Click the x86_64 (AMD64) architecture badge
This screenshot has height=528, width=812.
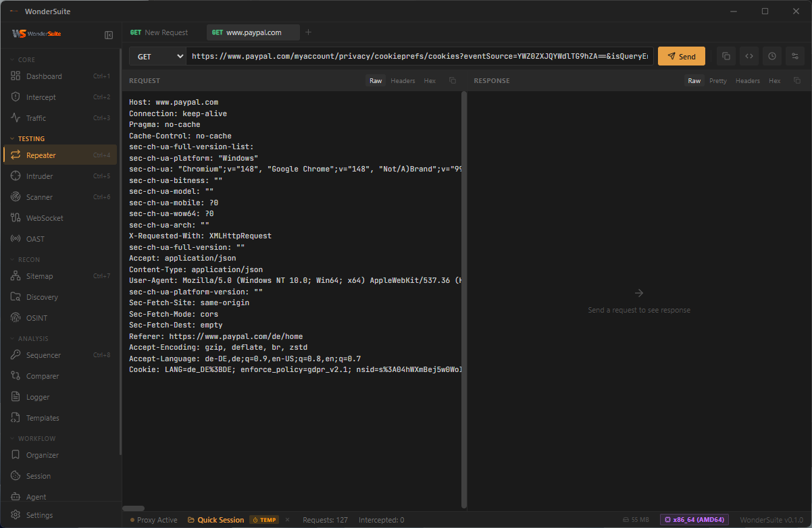click(x=694, y=519)
